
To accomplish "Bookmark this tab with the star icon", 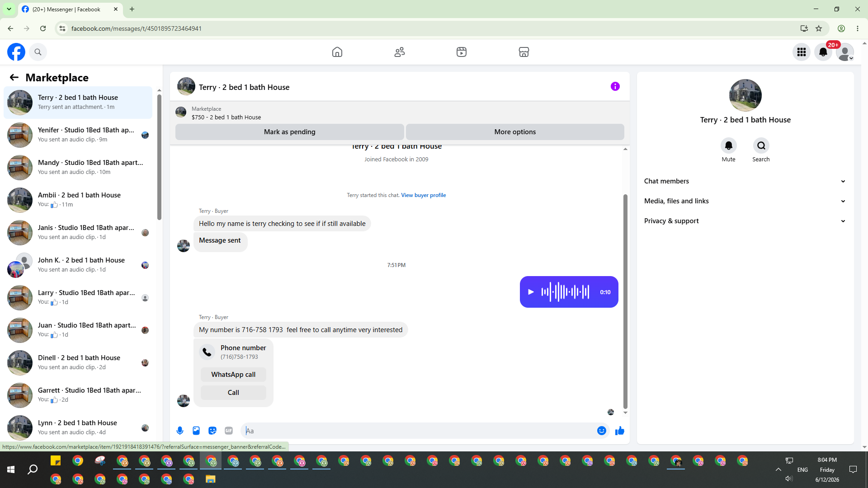I will point(819,28).
